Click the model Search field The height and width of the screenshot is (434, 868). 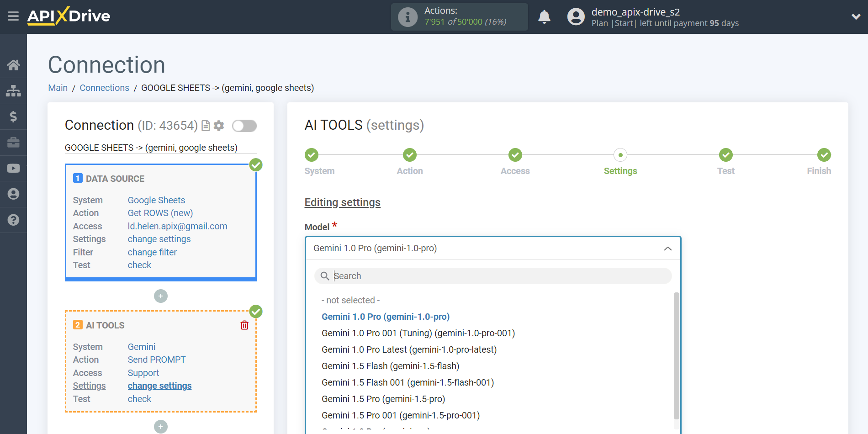[493, 276]
